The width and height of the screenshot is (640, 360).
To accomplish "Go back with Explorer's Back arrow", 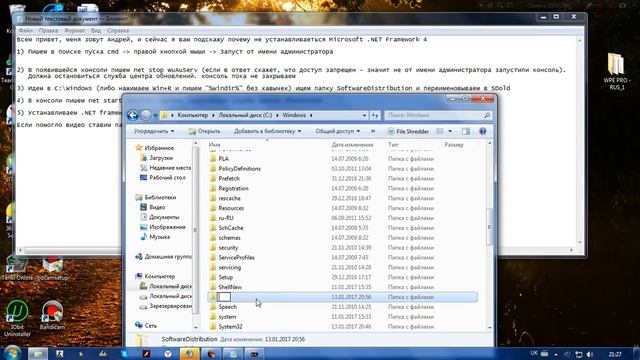I will (133, 116).
